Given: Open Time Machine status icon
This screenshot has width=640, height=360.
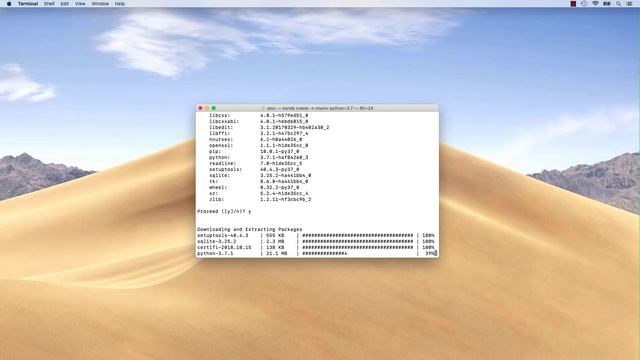Looking at the screenshot, I should 584,4.
